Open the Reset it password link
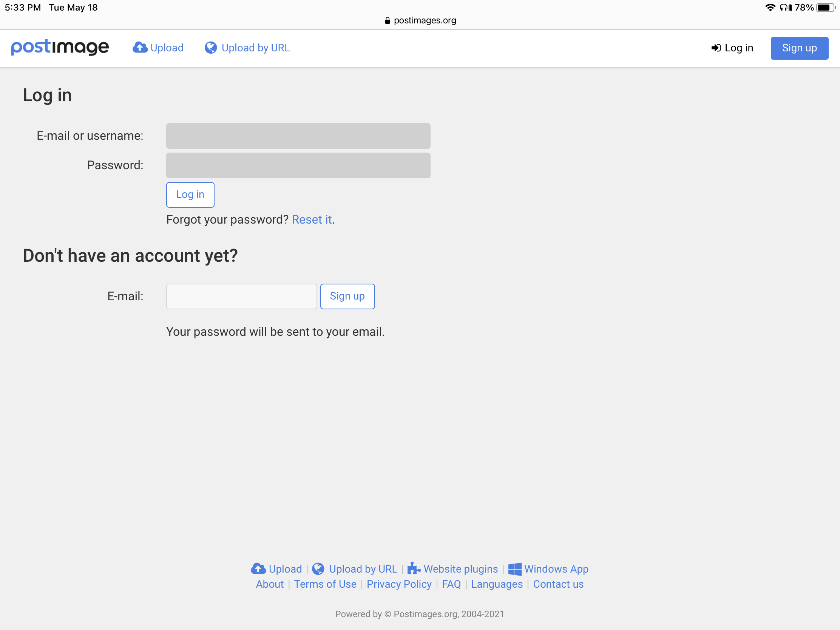The image size is (840, 630). [312, 219]
